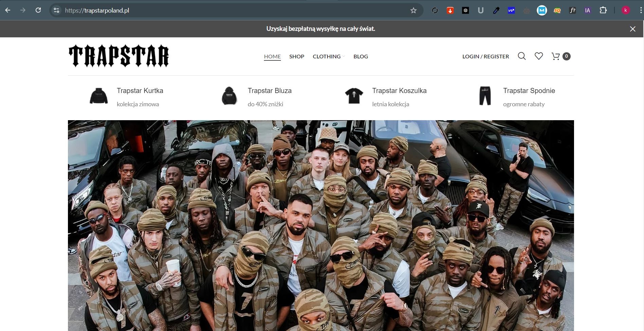644x331 pixels.
Task: Open the site search magnifier icon
Action: coord(522,56)
